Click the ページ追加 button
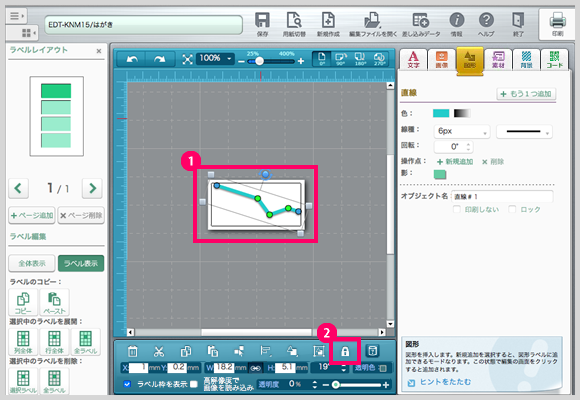Image resolution: width=580 pixels, height=400 pixels. tap(32, 215)
